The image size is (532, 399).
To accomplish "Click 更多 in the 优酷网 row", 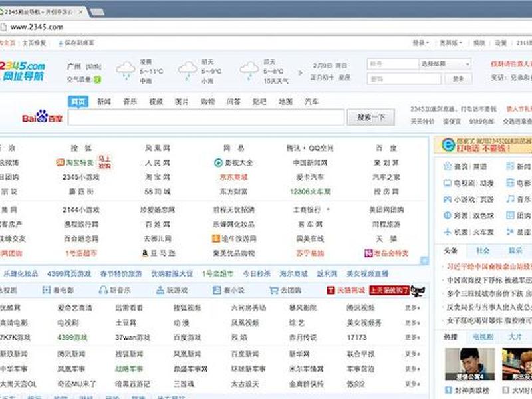I will (412, 308).
